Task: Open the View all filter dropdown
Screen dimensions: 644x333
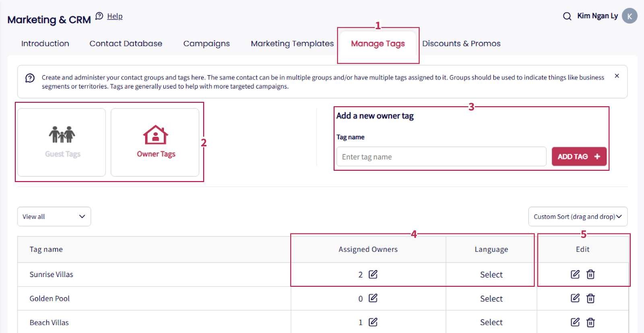Action: [x=54, y=217]
